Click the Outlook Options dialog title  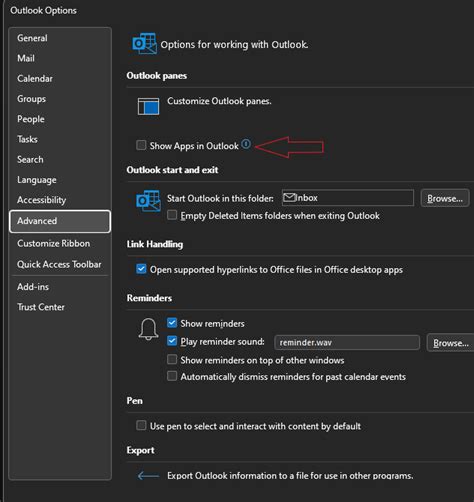(43, 11)
